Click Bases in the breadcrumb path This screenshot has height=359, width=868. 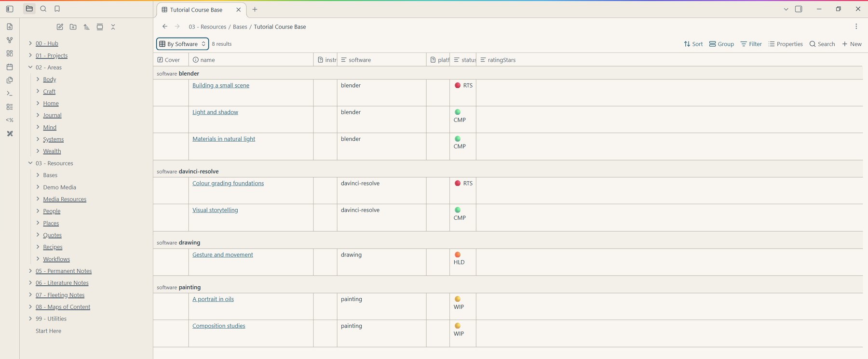[240, 27]
